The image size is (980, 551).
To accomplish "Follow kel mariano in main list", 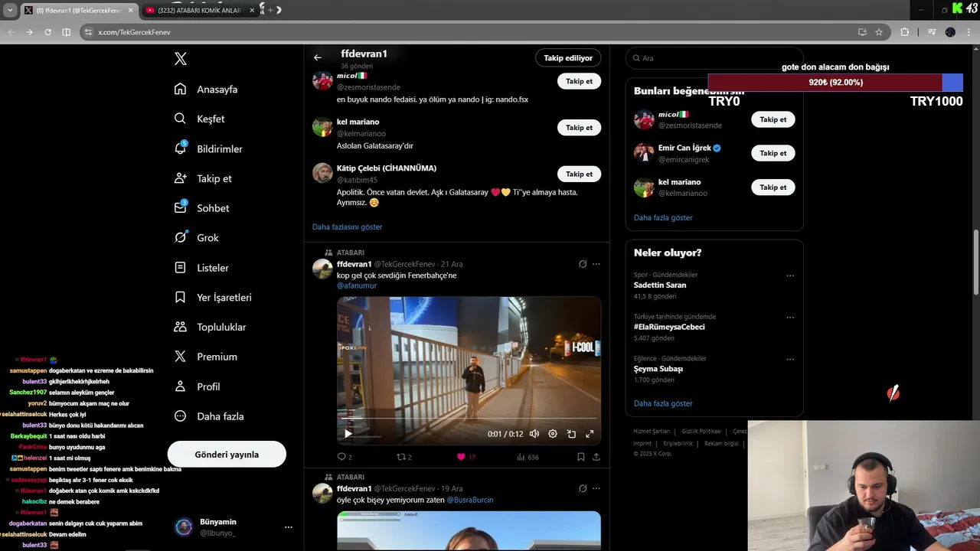I will [x=579, y=128].
